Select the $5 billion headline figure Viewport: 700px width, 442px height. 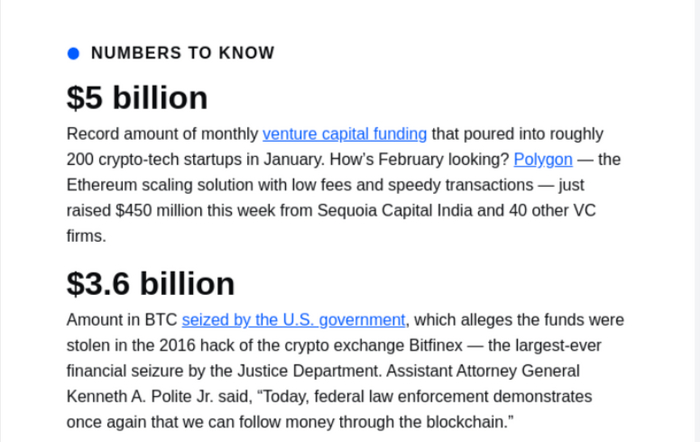pyautogui.click(x=137, y=97)
